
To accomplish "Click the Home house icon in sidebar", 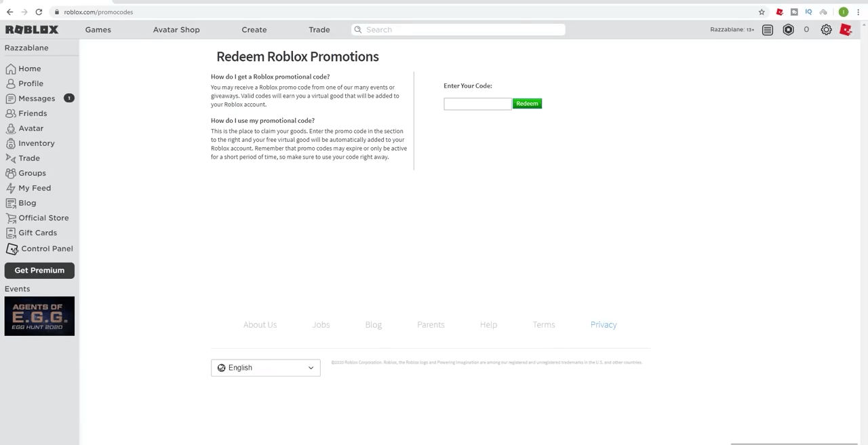I will (10, 69).
